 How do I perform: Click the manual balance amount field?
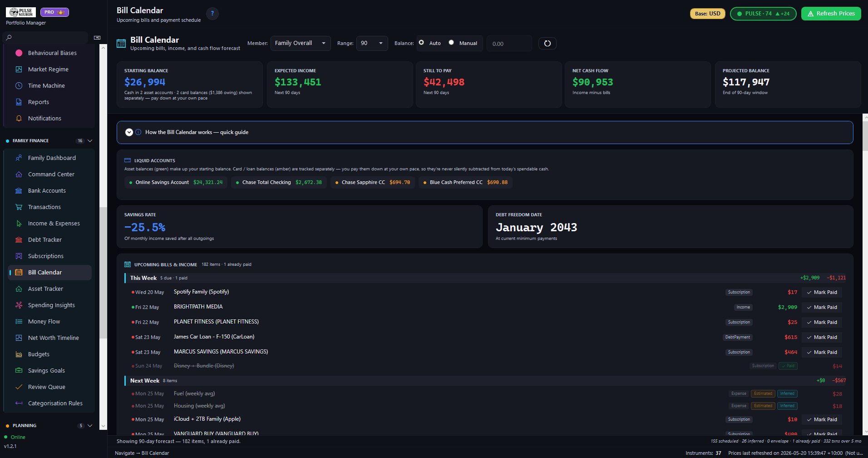(x=509, y=44)
